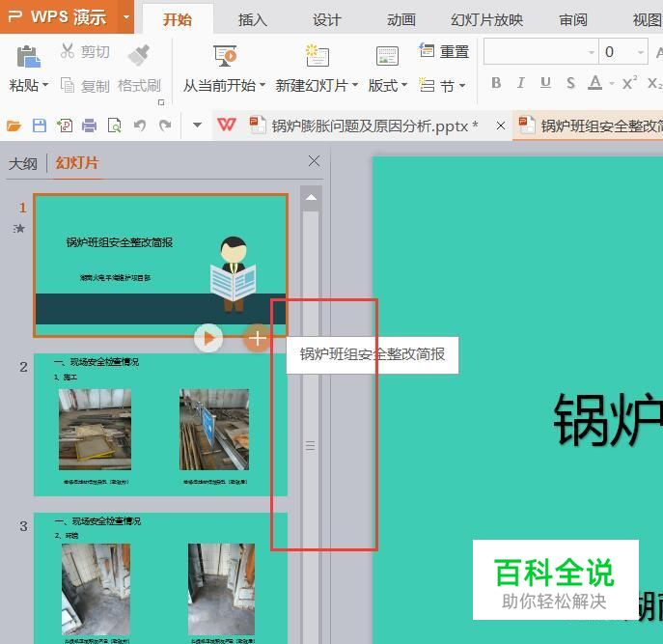
Task: Switch to Outline (大纲) panel view
Action: [23, 163]
